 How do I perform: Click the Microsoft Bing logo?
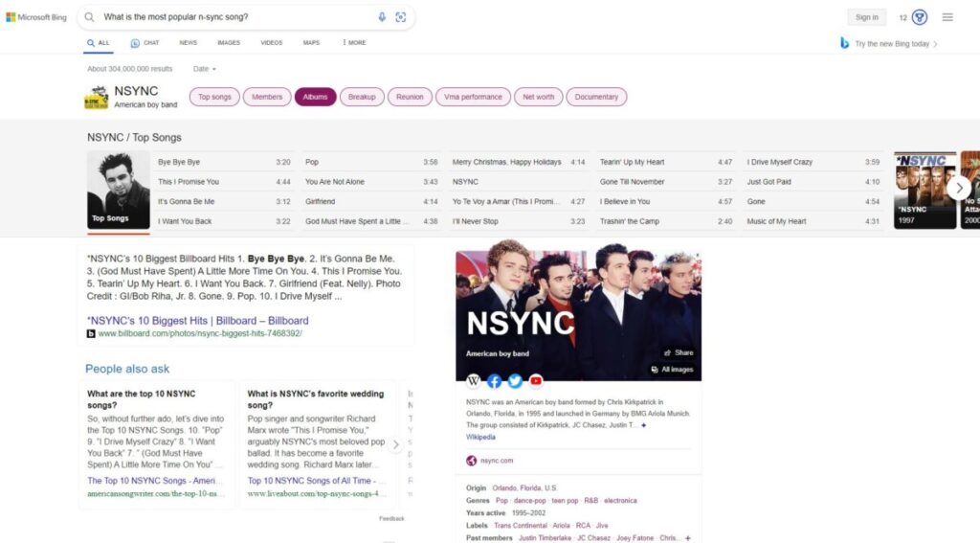pos(36,17)
